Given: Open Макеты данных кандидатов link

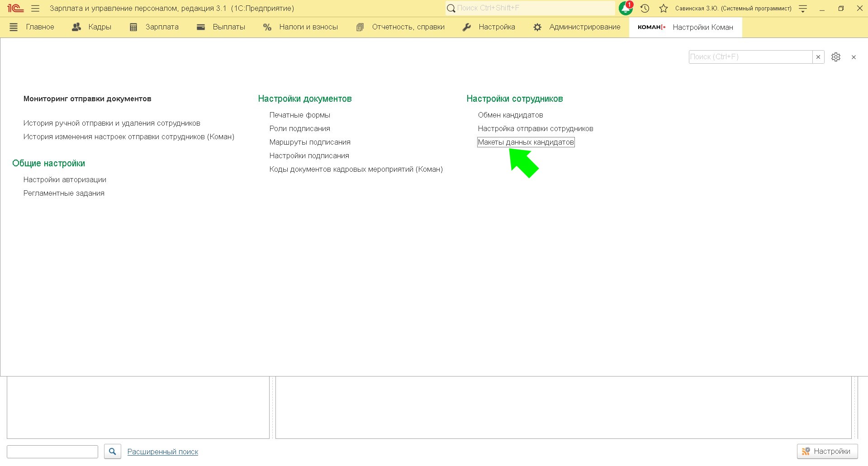Looking at the screenshot, I should (x=526, y=142).
